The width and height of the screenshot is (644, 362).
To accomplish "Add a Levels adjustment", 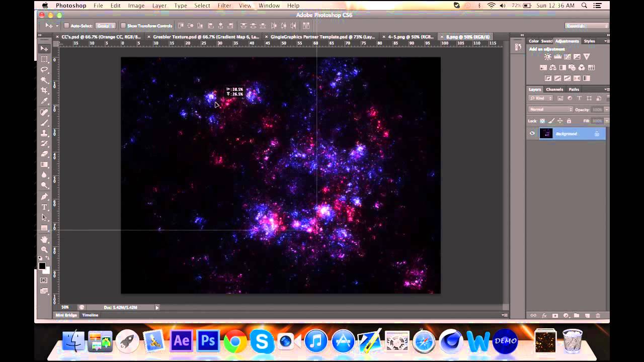I will pos(557,57).
